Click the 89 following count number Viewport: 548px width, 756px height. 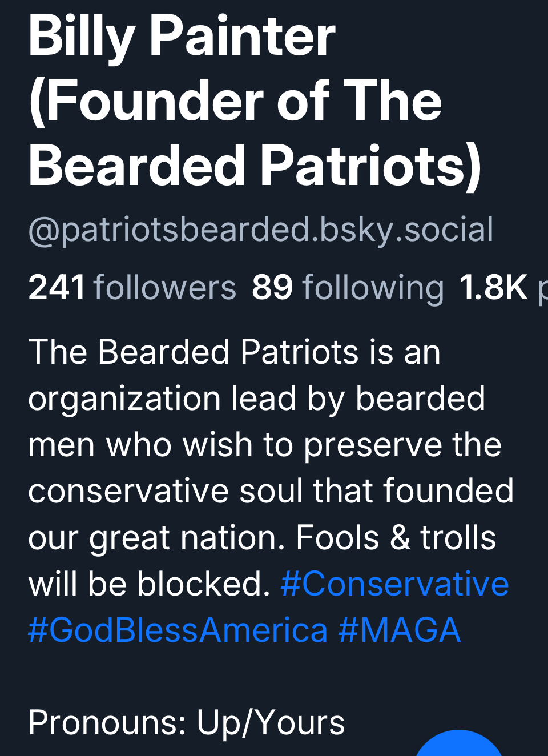click(x=272, y=287)
